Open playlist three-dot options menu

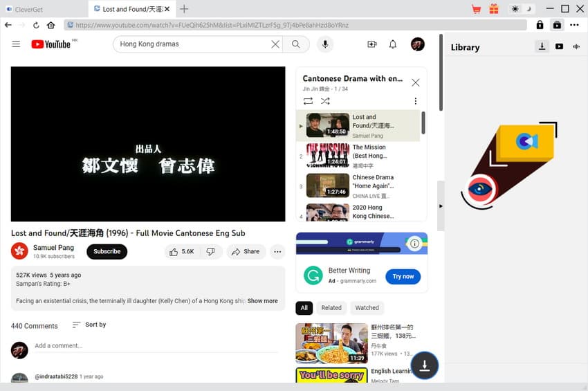pos(416,101)
